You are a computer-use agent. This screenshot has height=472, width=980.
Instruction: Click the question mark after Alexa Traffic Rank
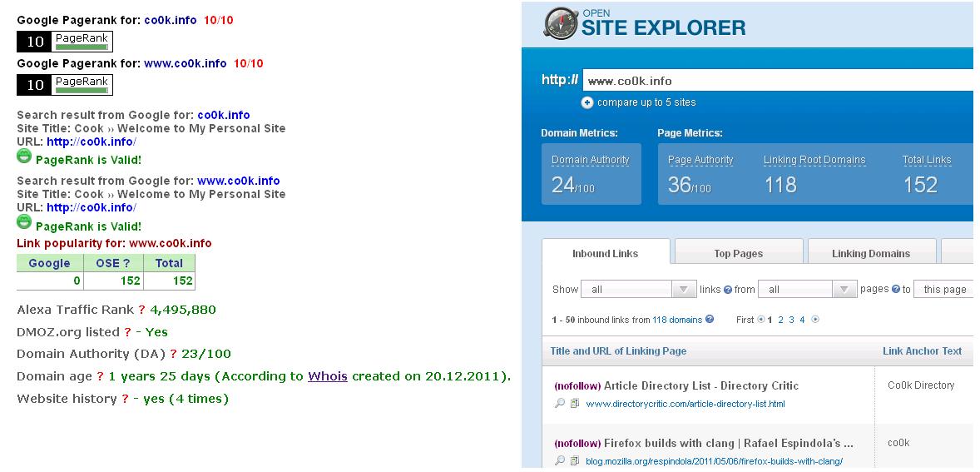point(142,310)
